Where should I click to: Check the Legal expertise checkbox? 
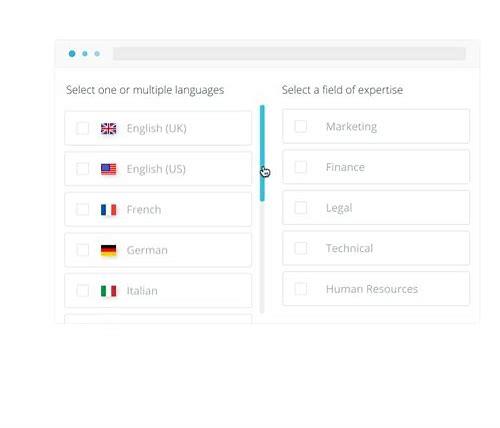[301, 208]
